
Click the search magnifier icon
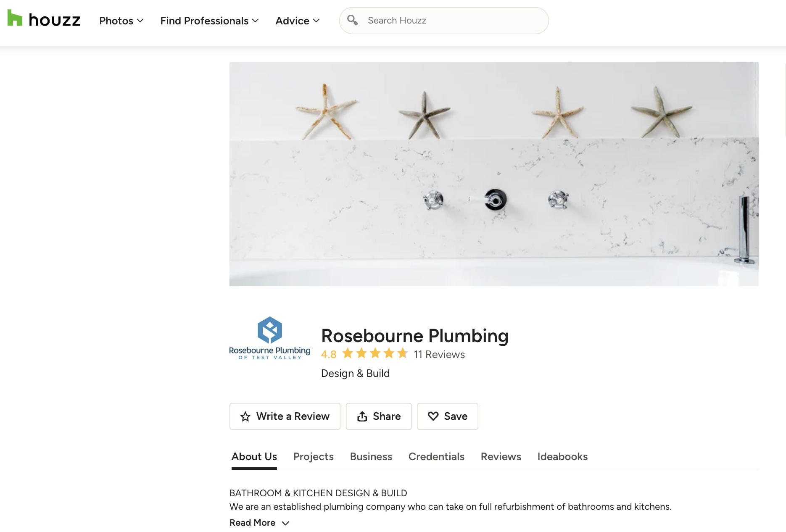click(352, 20)
